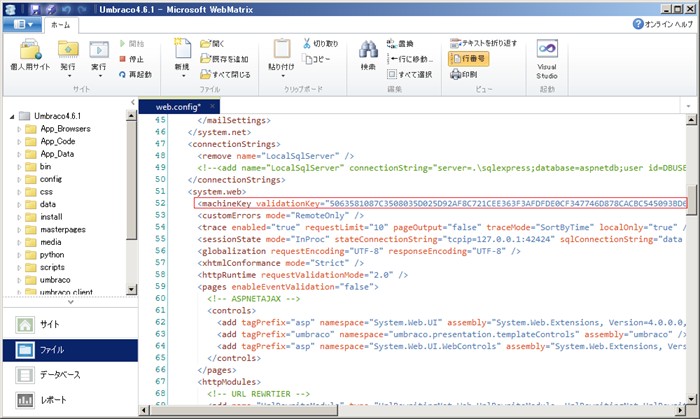Click file tree scroll down arrow
700x419 pixels.
131,289
